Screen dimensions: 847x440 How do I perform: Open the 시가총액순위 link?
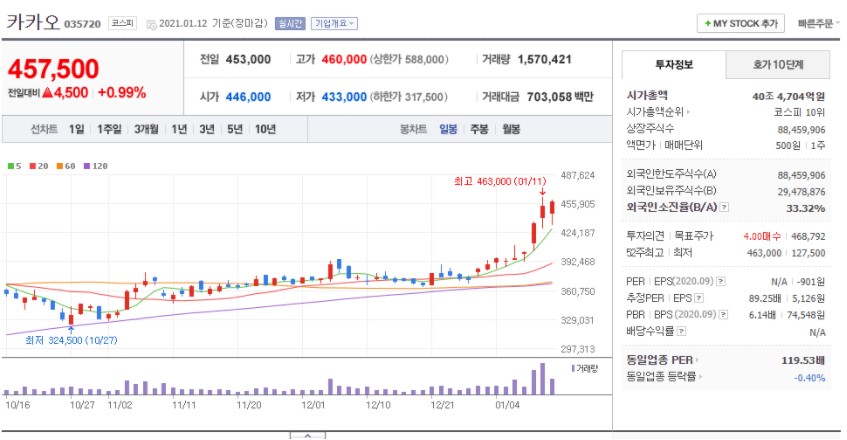[658, 112]
